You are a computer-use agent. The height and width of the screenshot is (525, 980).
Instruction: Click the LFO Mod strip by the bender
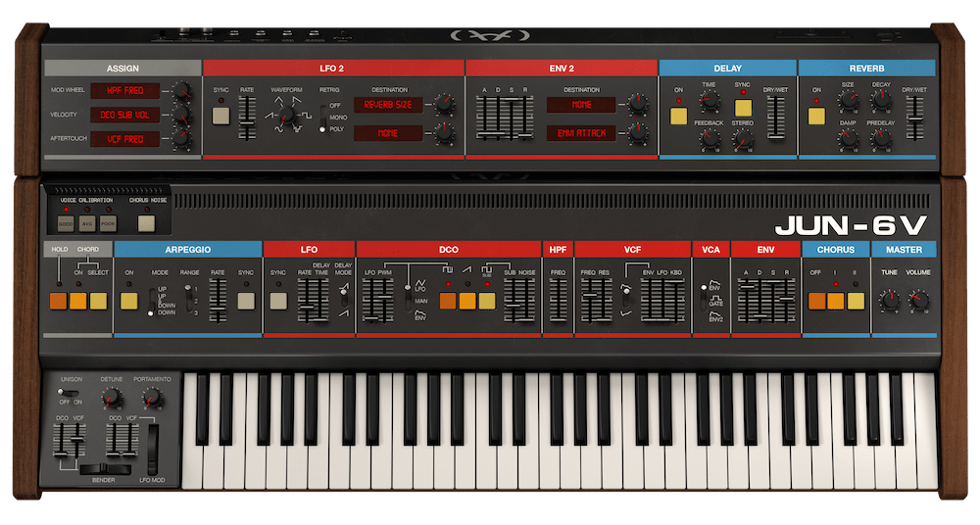point(151,448)
